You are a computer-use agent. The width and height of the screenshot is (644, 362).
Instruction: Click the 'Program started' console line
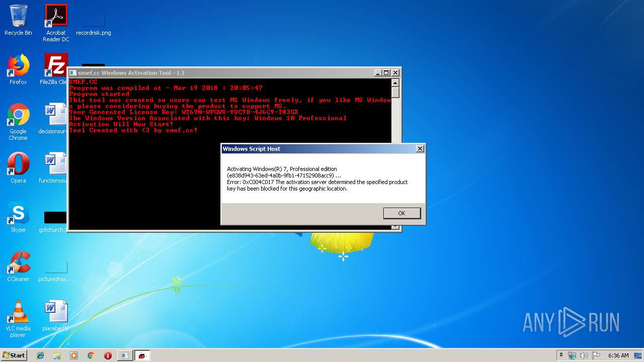(x=99, y=94)
